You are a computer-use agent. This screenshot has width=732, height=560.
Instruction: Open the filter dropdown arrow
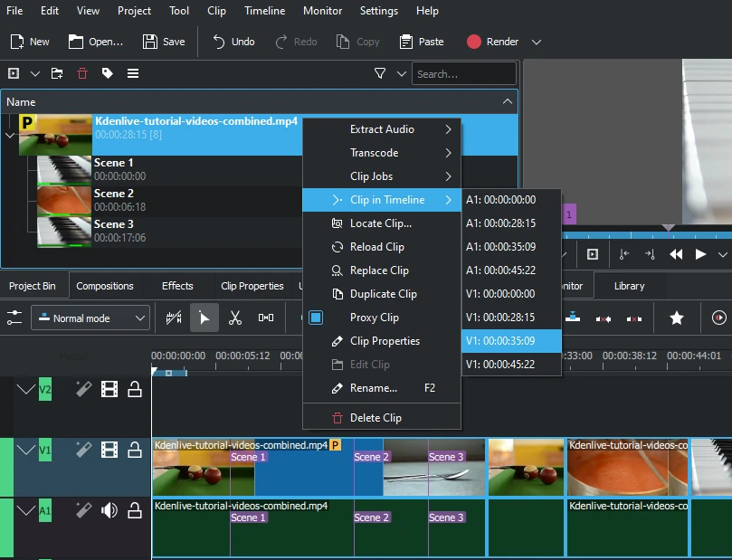pos(402,74)
